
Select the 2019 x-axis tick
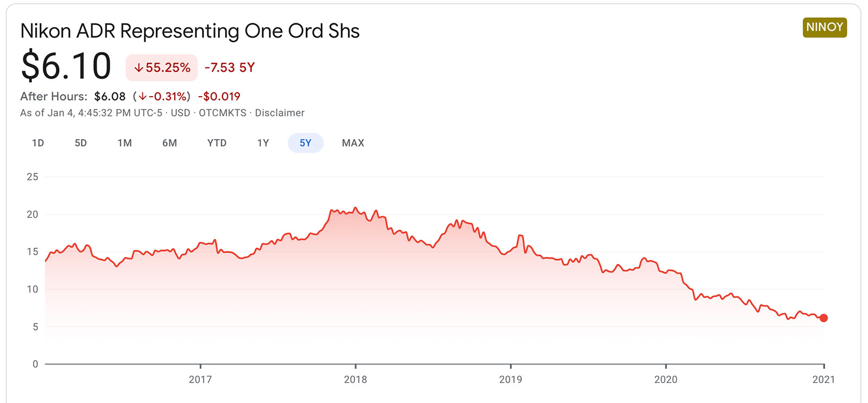pyautogui.click(x=510, y=379)
